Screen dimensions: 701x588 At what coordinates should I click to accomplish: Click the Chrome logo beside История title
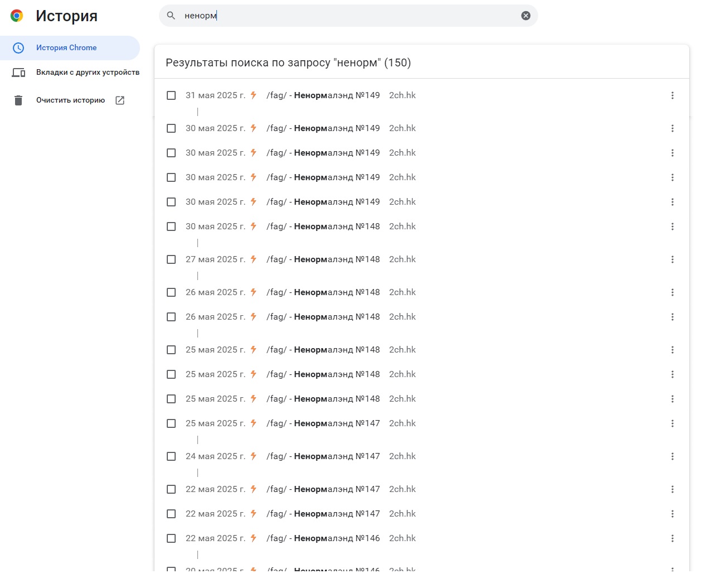click(17, 16)
